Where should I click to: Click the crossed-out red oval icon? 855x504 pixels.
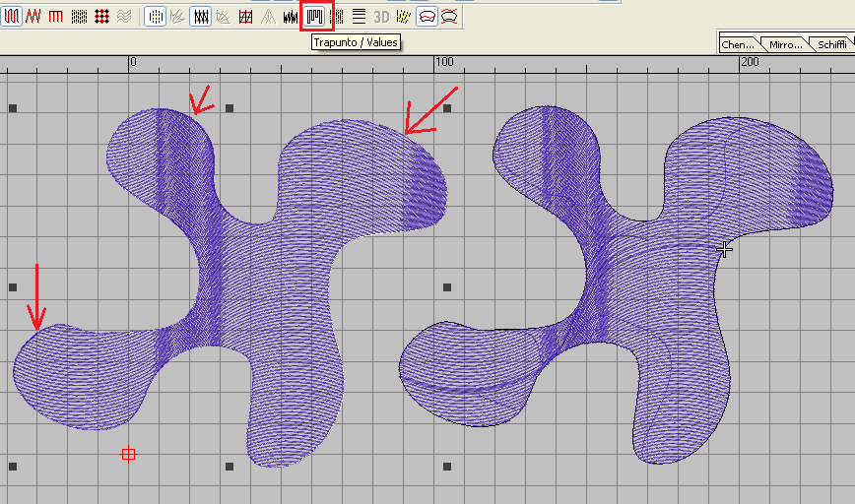pyautogui.click(x=449, y=16)
